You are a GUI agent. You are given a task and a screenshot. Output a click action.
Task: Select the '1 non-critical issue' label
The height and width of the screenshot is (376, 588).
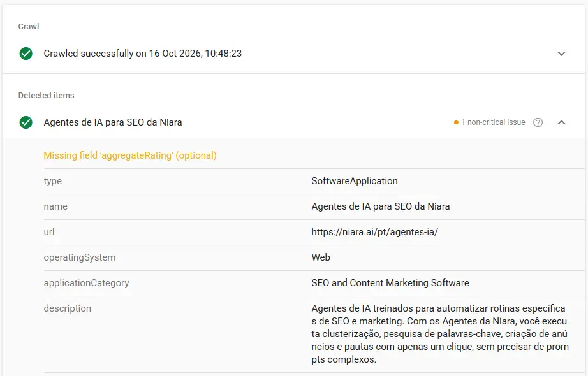coord(493,122)
